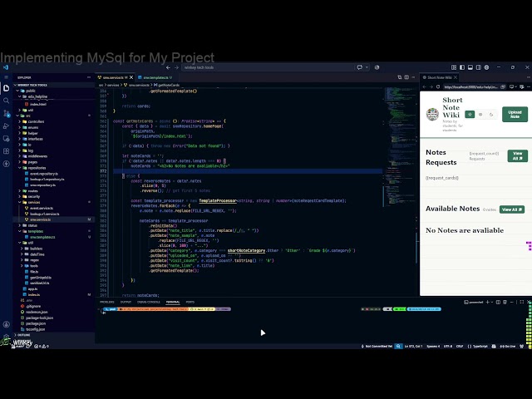Click the Go Live status bar button
532x399 pixels.
[x=508, y=346]
